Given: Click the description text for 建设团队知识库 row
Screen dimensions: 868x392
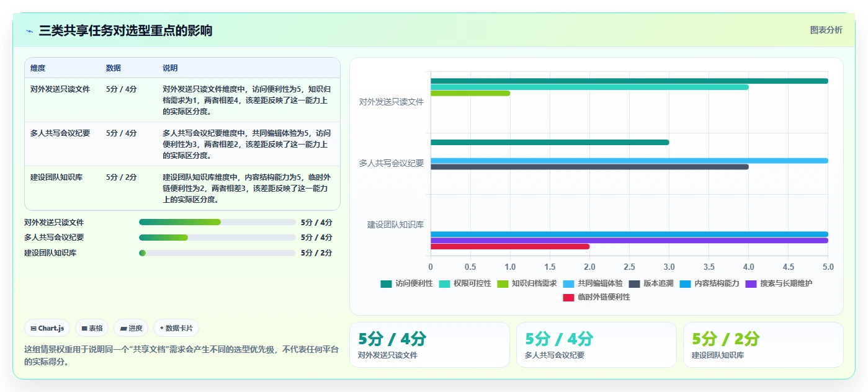Looking at the screenshot, I should pyautogui.click(x=246, y=189).
